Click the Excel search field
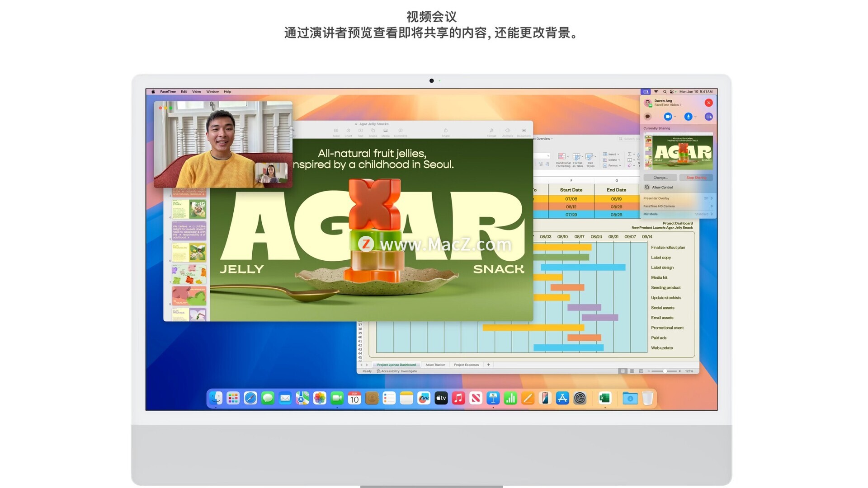The height and width of the screenshot is (488, 868). [628, 139]
